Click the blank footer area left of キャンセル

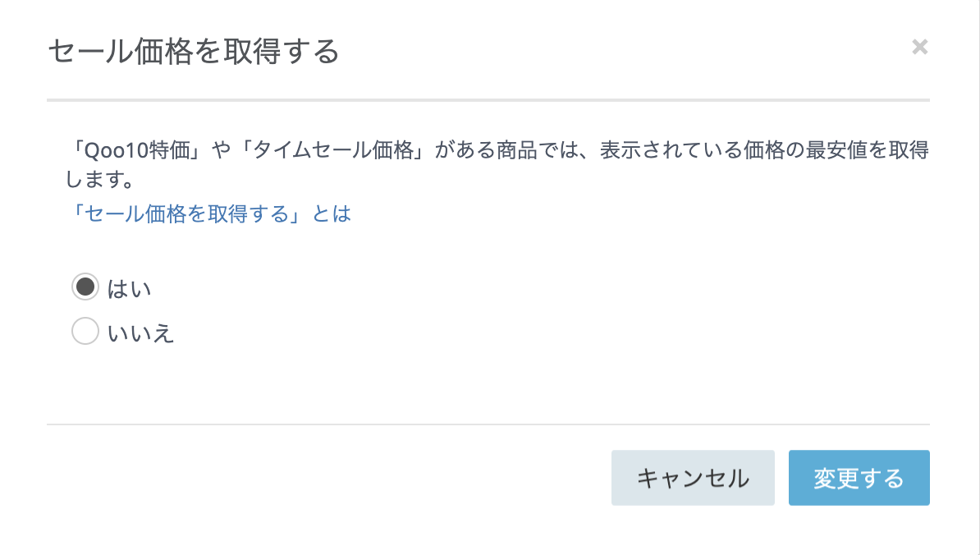click(328, 478)
